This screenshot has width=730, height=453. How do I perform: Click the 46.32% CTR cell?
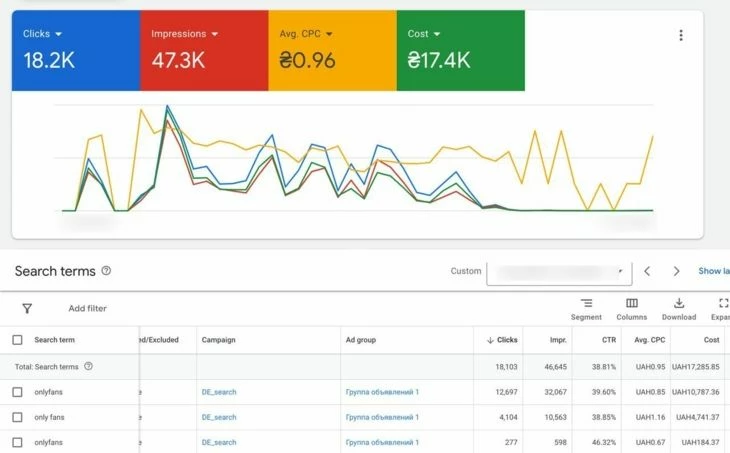pos(603,442)
